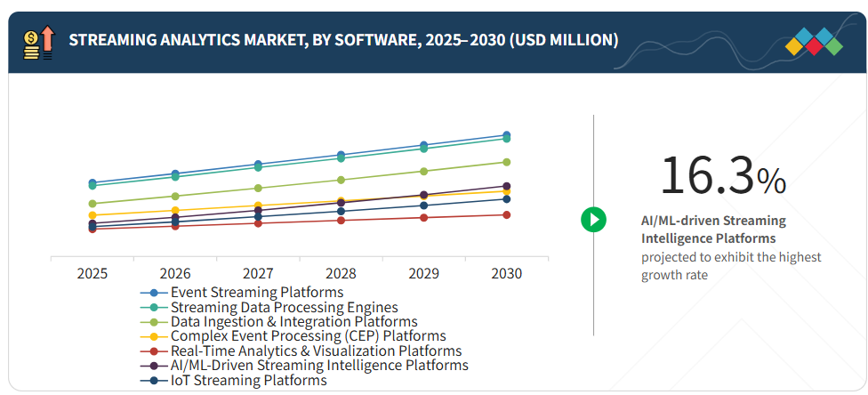
Task: Click the 2030 x-axis label
Action: tap(506, 273)
